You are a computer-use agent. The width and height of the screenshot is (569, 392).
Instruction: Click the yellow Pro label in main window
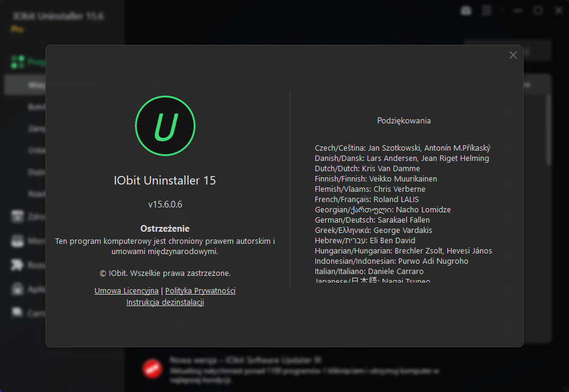(x=17, y=29)
